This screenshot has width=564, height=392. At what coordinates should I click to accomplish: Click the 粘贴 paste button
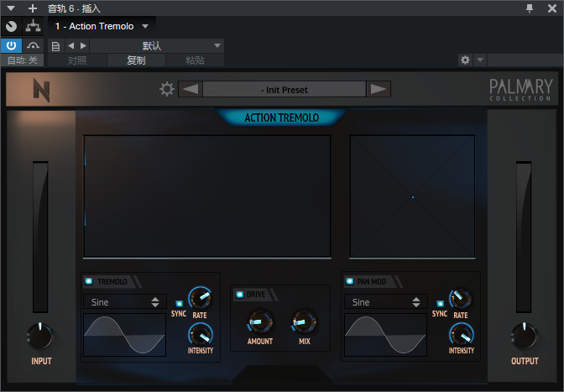(195, 60)
